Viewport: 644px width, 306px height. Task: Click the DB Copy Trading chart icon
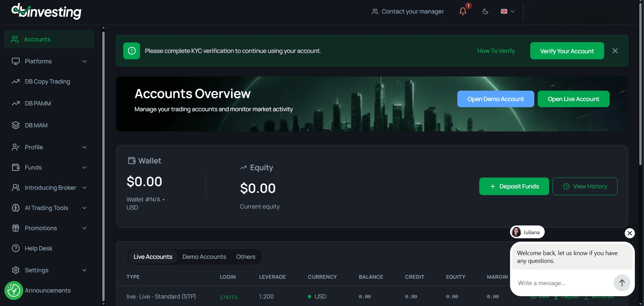(x=16, y=82)
